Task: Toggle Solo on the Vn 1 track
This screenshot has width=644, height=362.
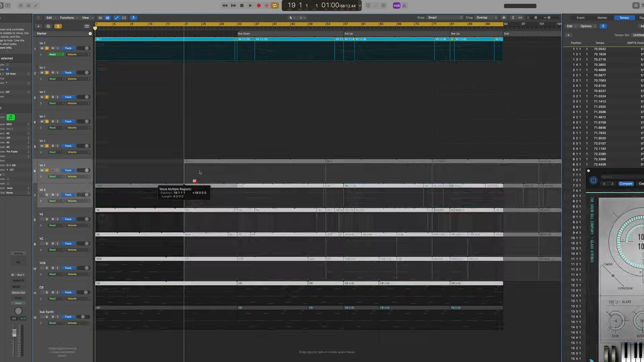Action: 47,48
